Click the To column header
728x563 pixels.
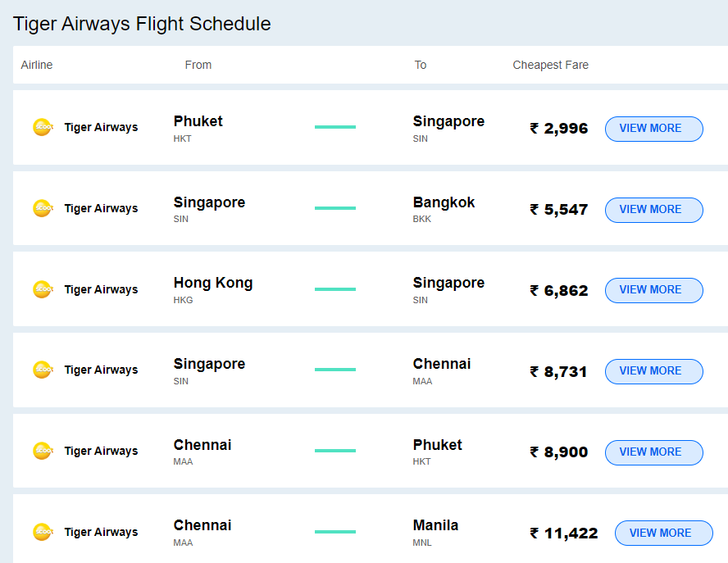421,65
